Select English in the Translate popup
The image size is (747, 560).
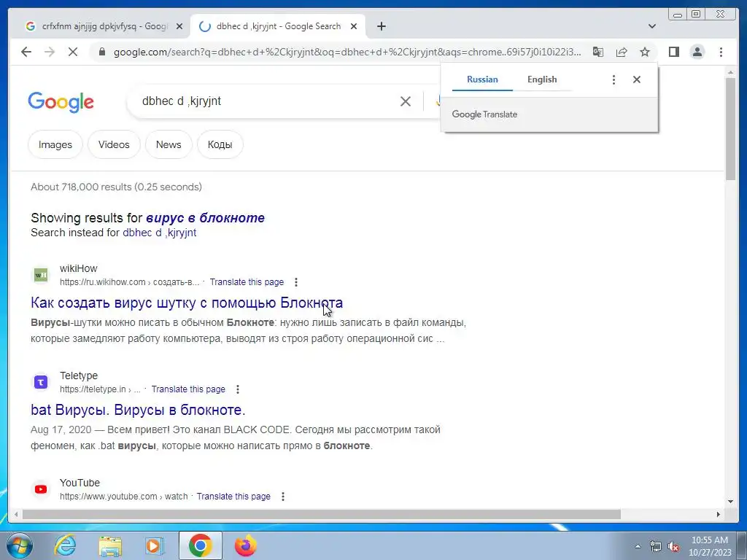click(x=542, y=79)
